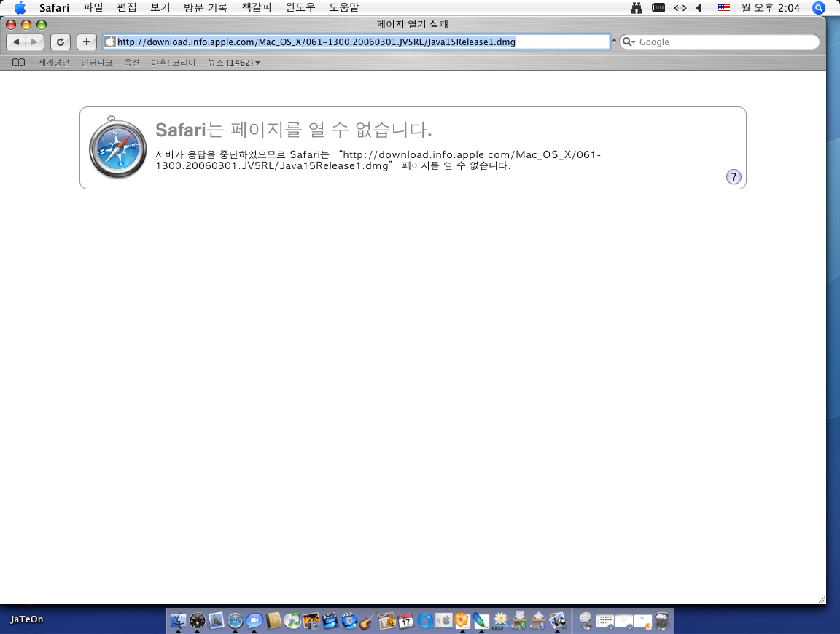Open the 도움말 menu
Viewport: 840px width, 634px height.
(344, 7)
